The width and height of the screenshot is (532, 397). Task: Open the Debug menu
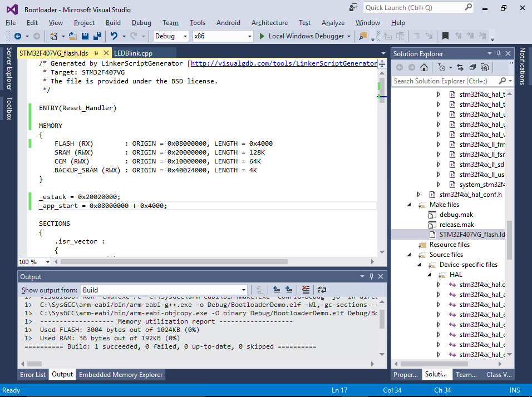(x=141, y=23)
